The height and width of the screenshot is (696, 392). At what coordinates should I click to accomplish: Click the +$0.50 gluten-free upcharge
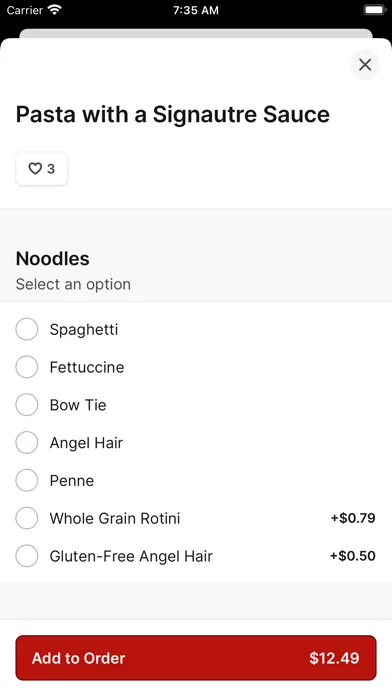tap(352, 556)
